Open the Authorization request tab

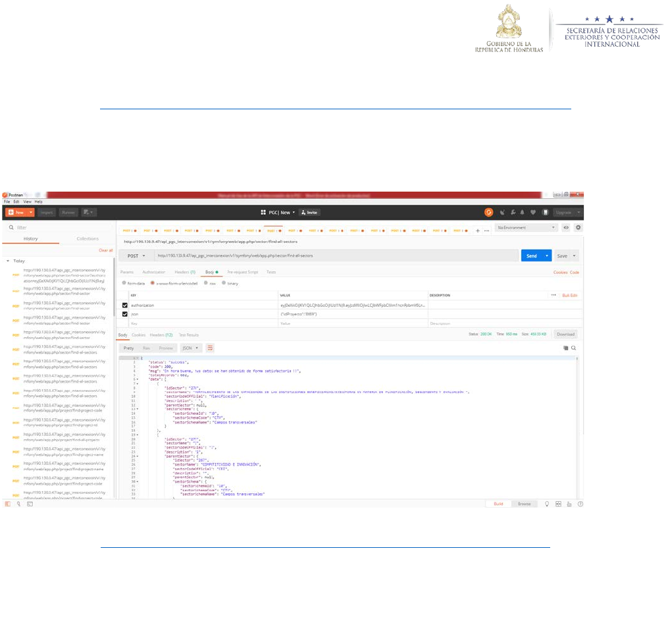pyautogui.click(x=154, y=272)
